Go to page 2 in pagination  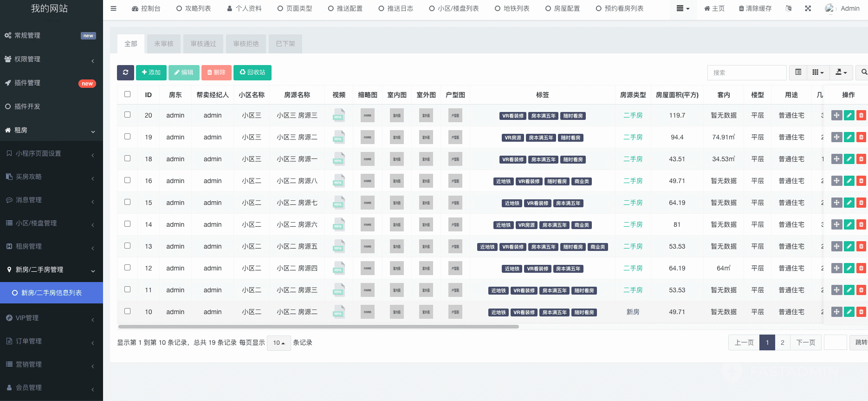point(783,342)
